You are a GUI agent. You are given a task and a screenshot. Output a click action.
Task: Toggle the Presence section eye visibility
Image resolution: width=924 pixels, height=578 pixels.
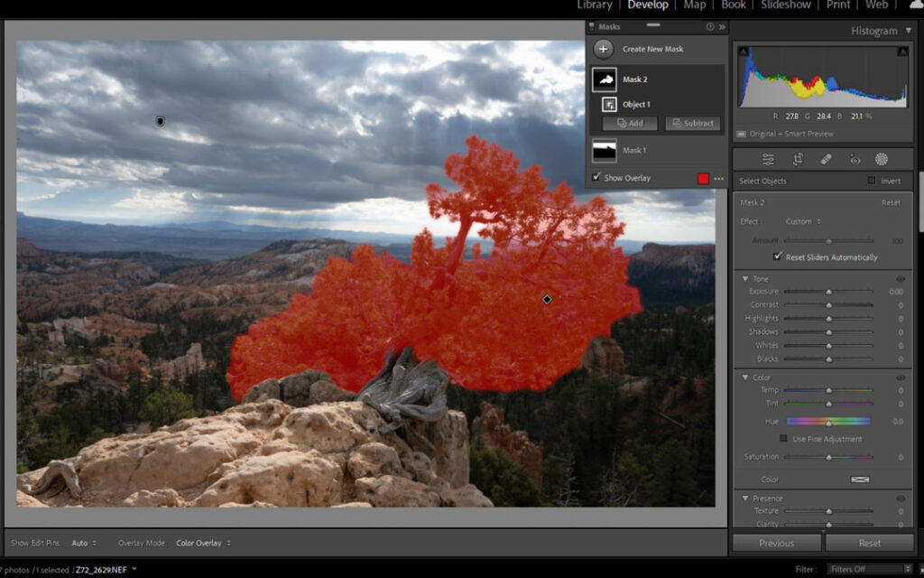901,499
